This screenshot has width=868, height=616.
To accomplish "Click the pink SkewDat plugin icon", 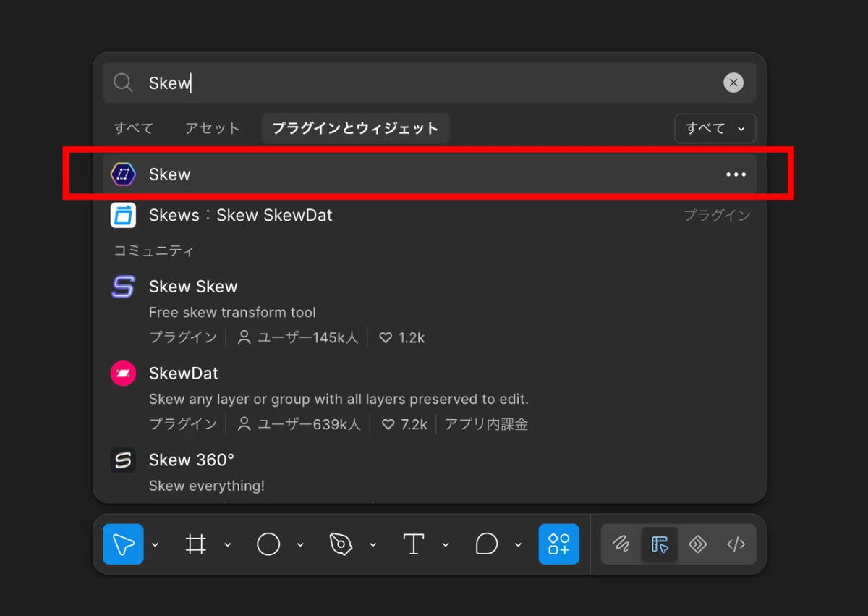I will point(123,374).
